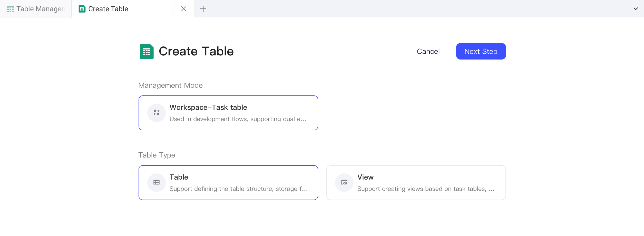Click the Table type grid icon
The width and height of the screenshot is (644, 236).
[157, 182]
